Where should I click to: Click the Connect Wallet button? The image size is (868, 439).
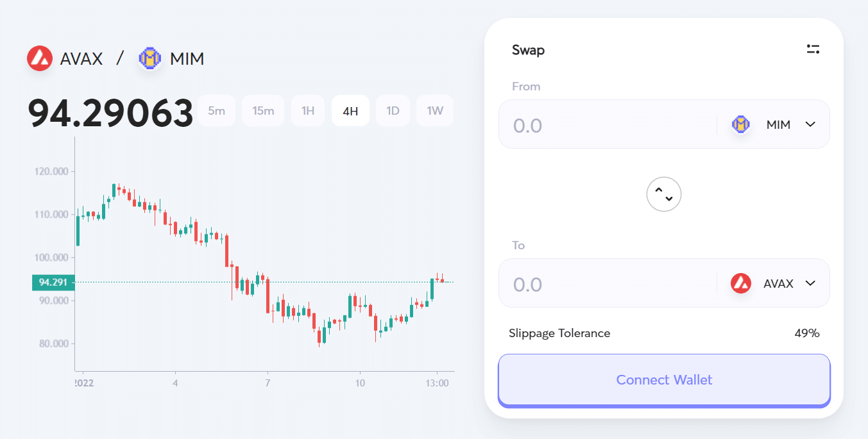pyautogui.click(x=664, y=380)
